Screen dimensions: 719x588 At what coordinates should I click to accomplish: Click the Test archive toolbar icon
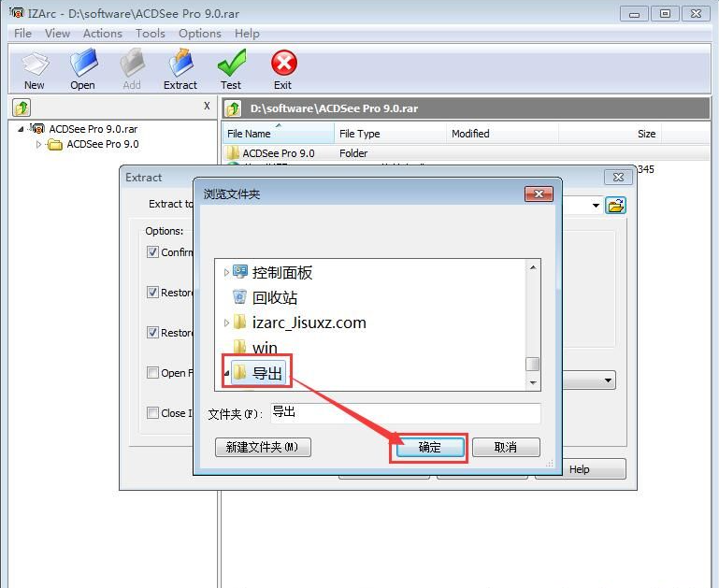tap(231, 70)
